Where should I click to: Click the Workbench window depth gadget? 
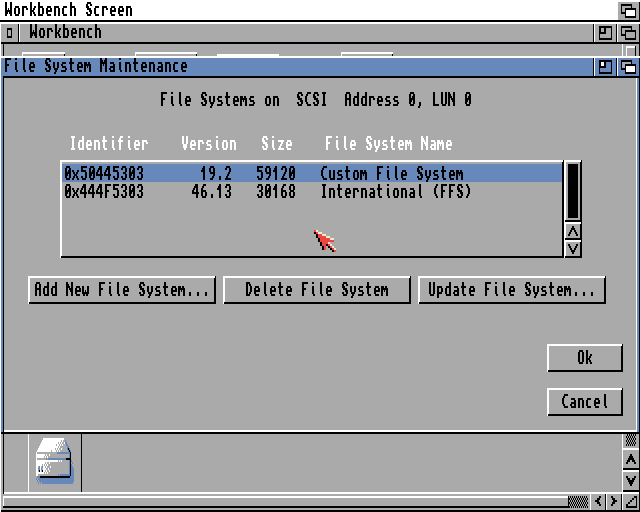[628, 33]
